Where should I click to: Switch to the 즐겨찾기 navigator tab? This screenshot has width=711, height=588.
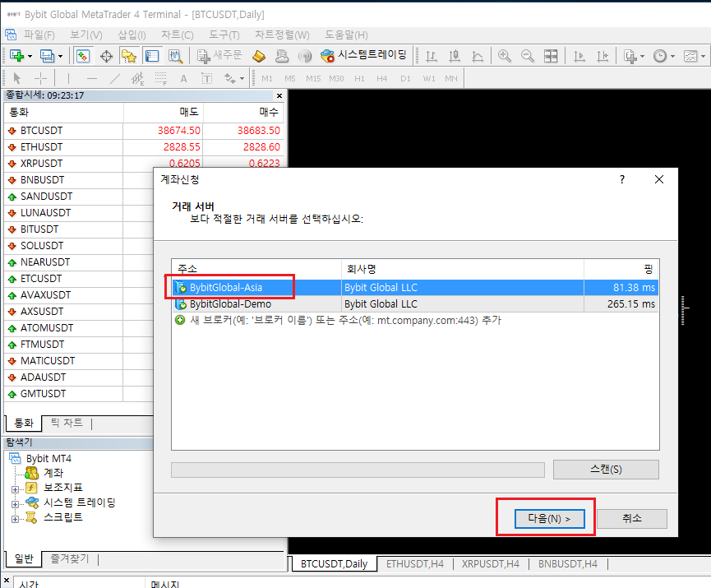[70, 558]
